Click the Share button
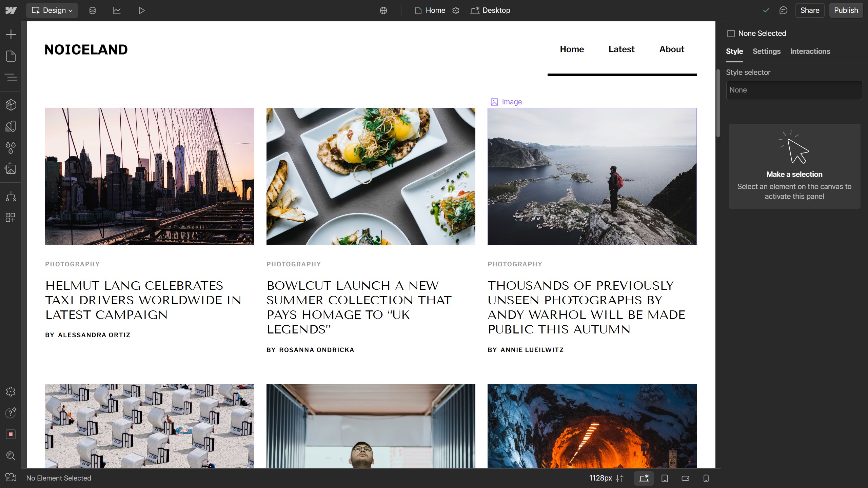 (x=810, y=11)
